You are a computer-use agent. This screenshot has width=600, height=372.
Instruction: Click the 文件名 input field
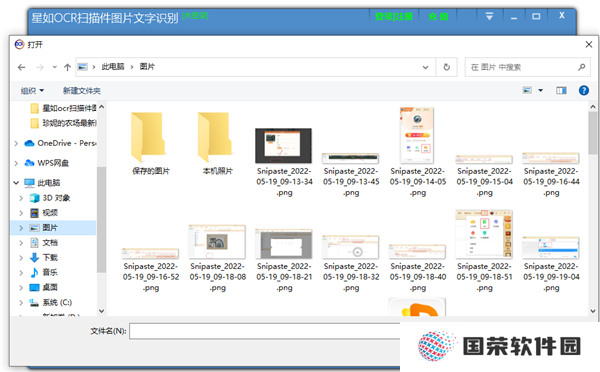[265, 331]
